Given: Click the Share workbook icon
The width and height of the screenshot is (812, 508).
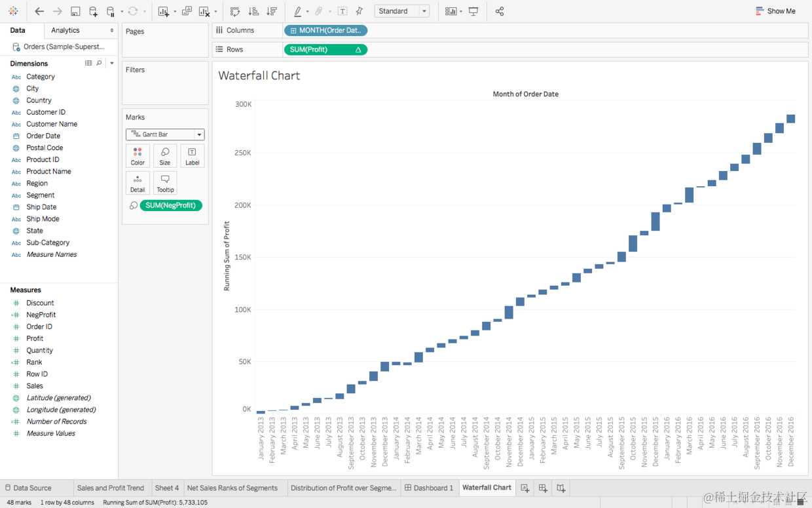Looking at the screenshot, I should point(500,11).
